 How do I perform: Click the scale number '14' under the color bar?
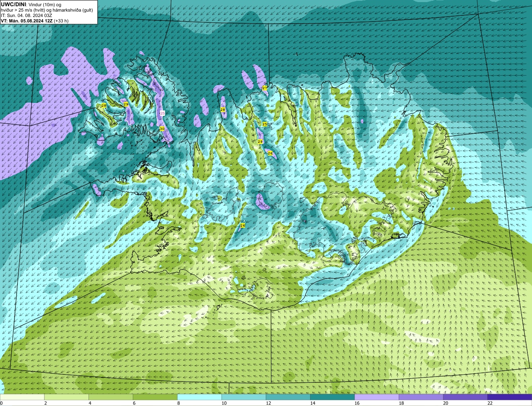pyautogui.click(x=313, y=403)
